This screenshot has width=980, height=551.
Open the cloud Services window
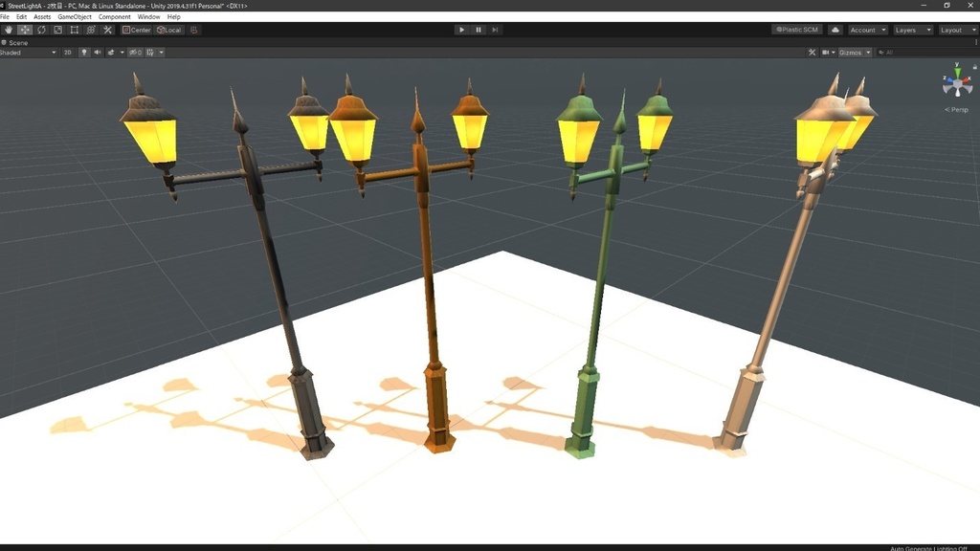[835, 30]
